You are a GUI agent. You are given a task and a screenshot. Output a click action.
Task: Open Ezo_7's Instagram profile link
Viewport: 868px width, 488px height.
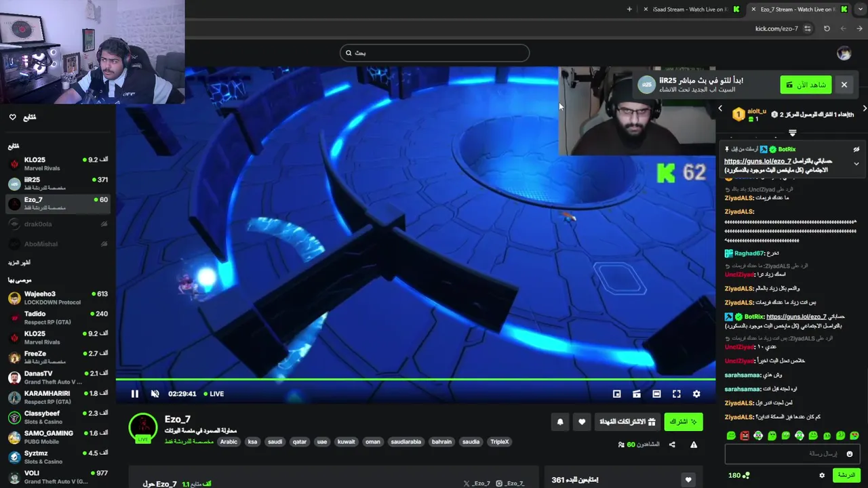(x=510, y=483)
